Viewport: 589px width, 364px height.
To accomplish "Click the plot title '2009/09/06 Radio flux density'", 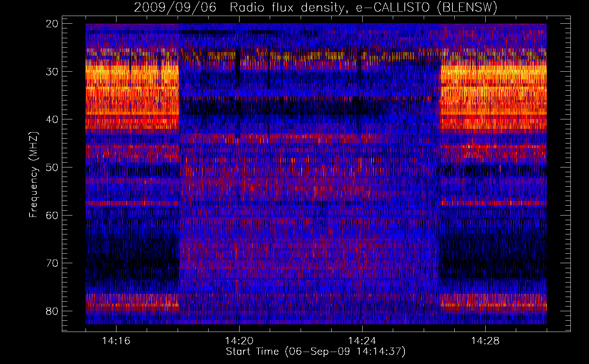I will [x=316, y=7].
